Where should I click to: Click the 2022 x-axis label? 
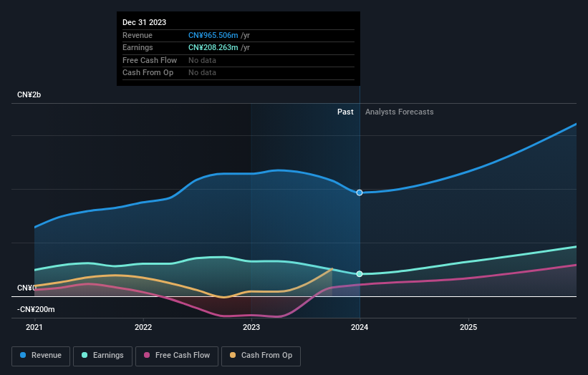pyautogui.click(x=143, y=328)
